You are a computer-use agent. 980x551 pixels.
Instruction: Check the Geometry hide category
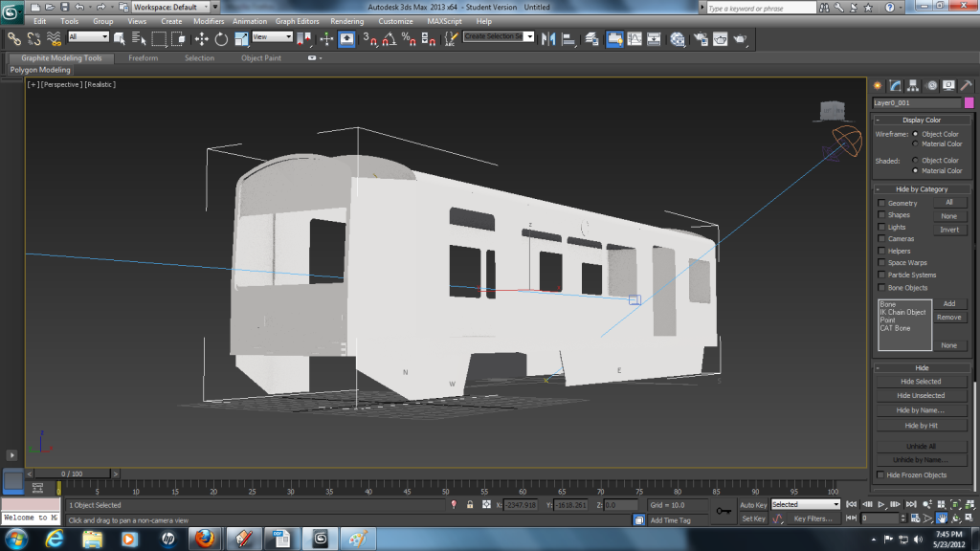pos(881,203)
